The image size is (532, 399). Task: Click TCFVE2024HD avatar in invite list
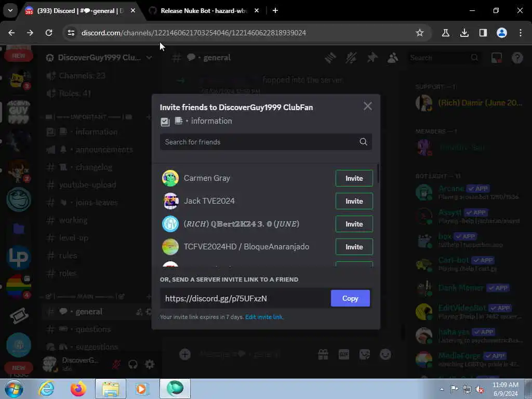pos(170,247)
